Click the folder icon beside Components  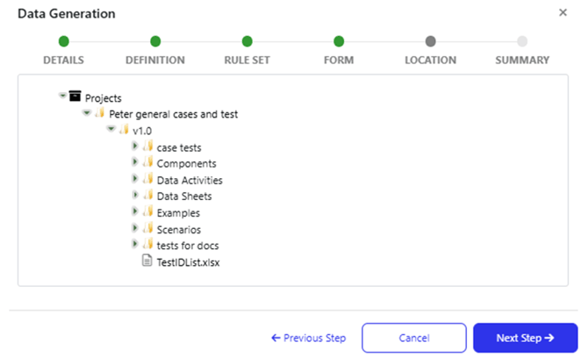pos(148,162)
